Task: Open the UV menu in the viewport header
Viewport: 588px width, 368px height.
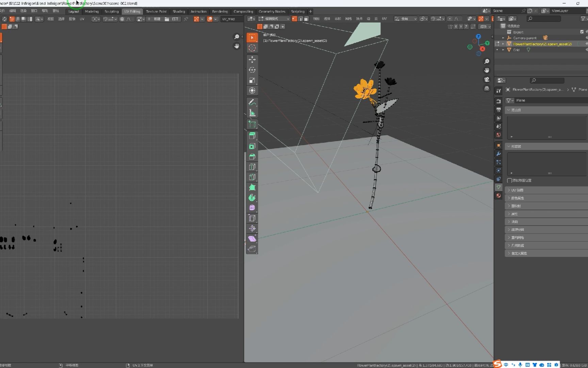Action: point(384,19)
